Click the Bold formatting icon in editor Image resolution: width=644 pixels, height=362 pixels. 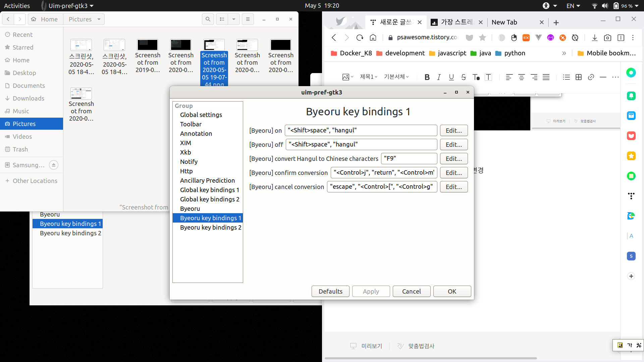coord(427,77)
